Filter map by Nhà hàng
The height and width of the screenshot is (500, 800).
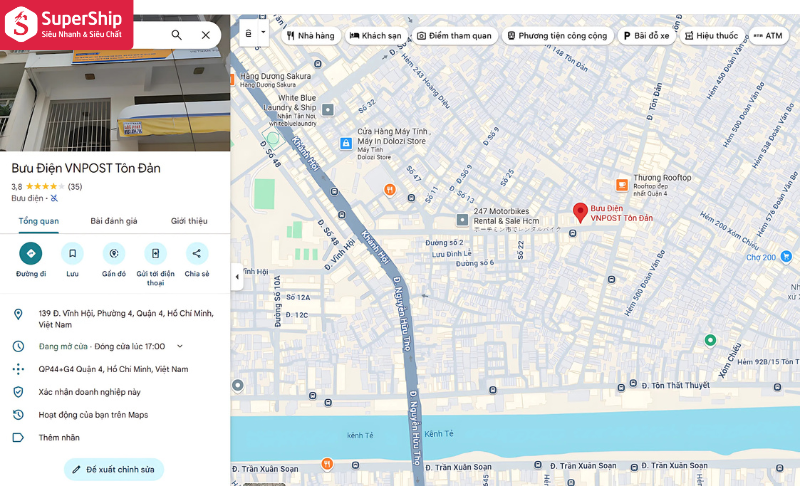310,36
